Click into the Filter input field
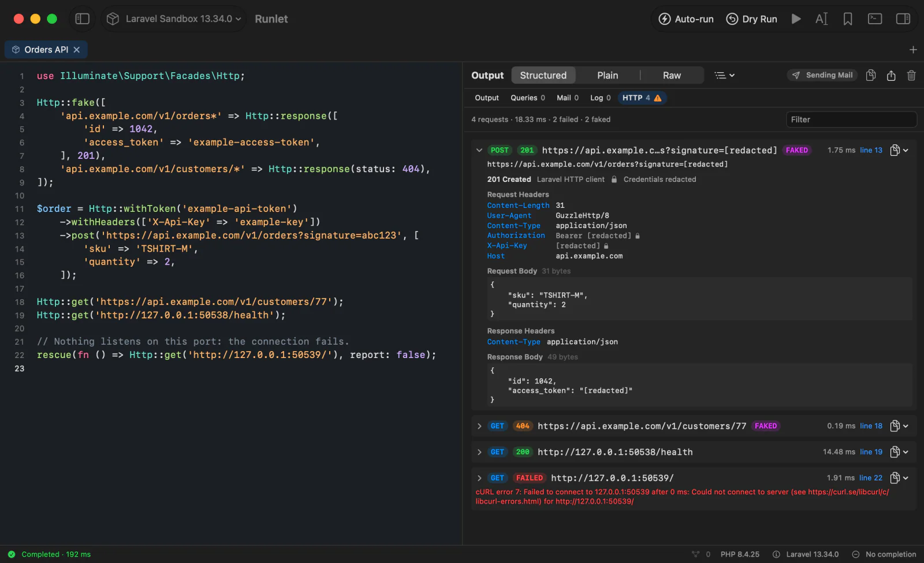Viewport: 924px width, 563px height. 851,120
